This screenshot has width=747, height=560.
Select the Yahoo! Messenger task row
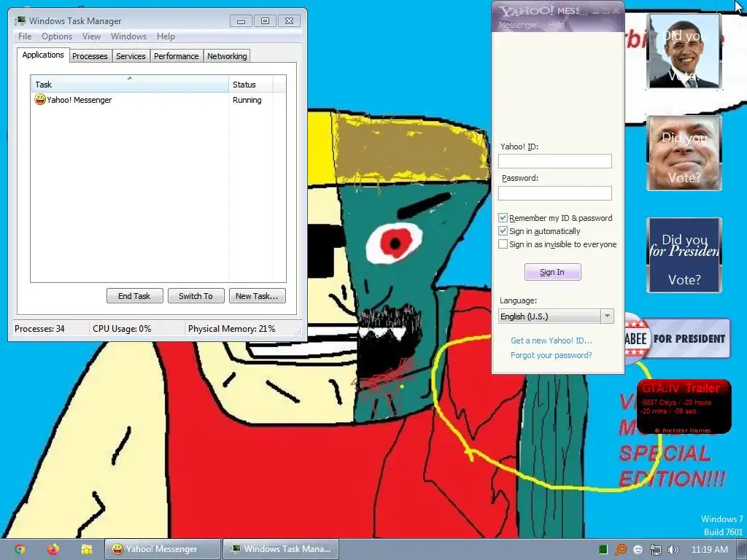pyautogui.click(x=158, y=99)
